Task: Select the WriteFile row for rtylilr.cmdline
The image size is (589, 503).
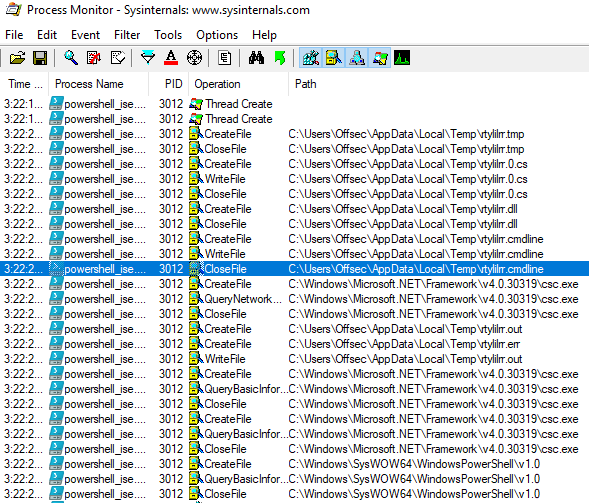Action: pos(294,254)
